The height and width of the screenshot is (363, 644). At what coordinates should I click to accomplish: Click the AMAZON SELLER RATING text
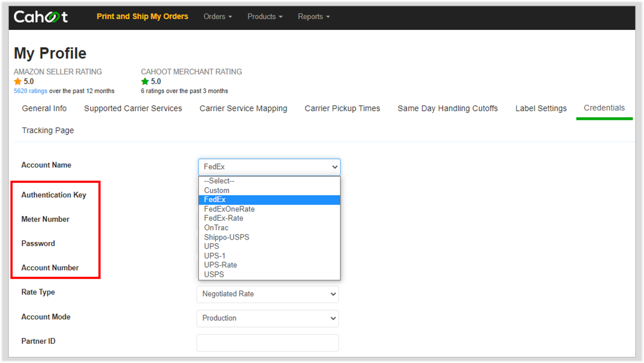(58, 72)
